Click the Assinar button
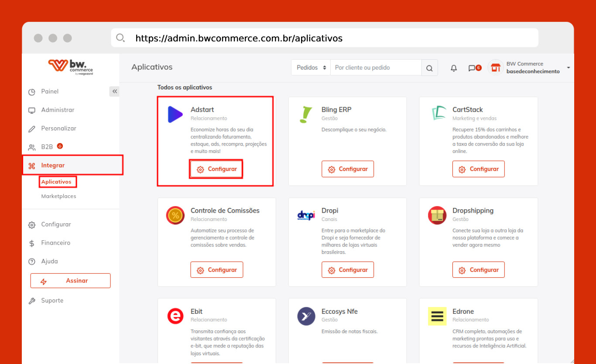 tap(70, 281)
